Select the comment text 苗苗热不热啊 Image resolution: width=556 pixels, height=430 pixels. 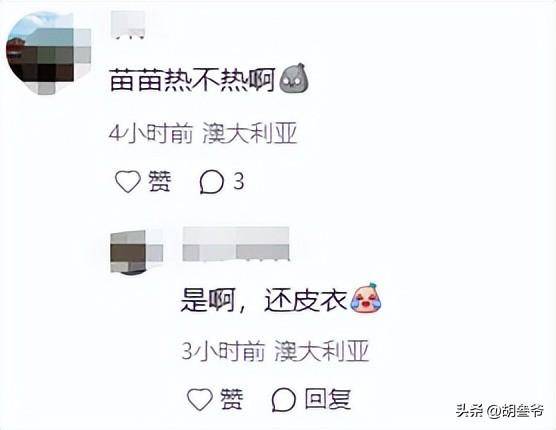193,80
